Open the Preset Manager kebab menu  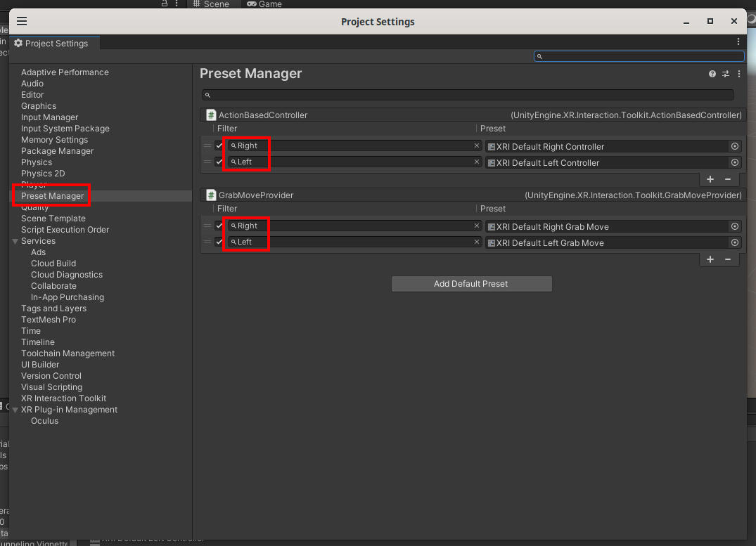click(738, 74)
